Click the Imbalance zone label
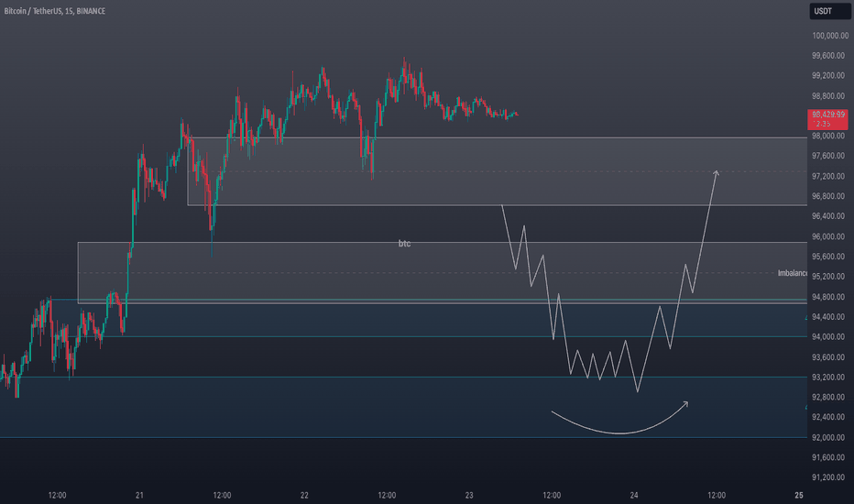The image size is (854, 504). [793, 273]
